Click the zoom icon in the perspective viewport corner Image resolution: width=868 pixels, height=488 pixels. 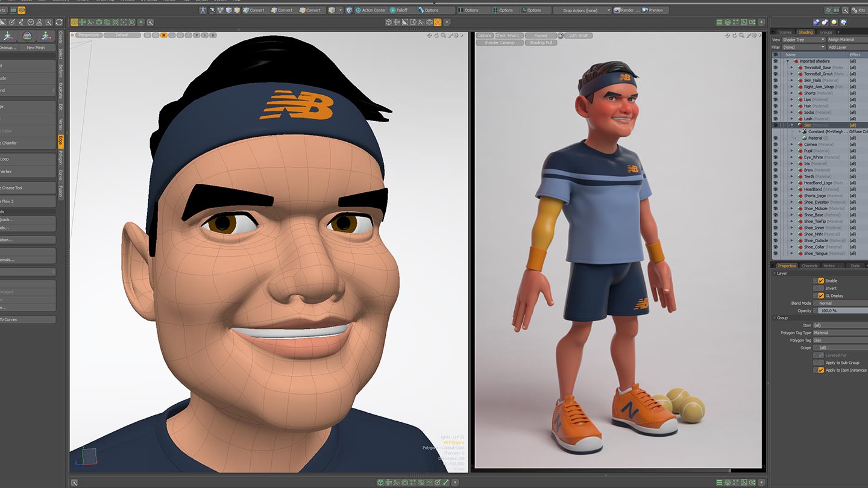pyautogui.click(x=444, y=36)
